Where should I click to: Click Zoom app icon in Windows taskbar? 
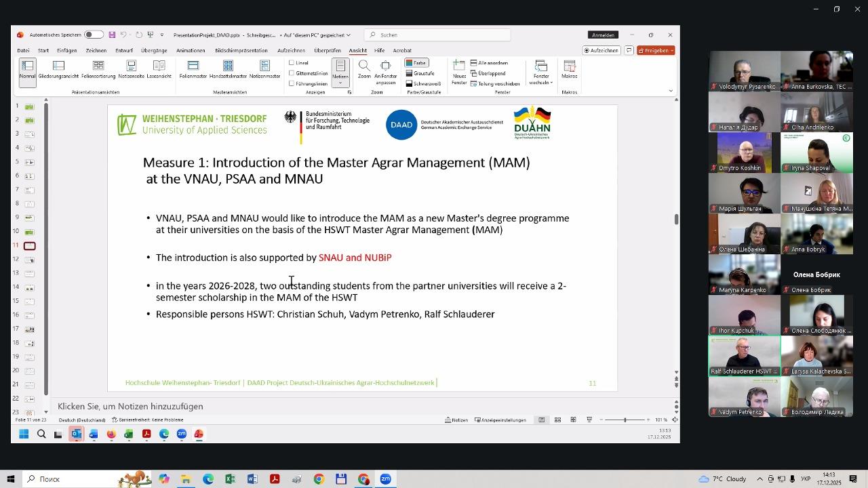pos(385,479)
